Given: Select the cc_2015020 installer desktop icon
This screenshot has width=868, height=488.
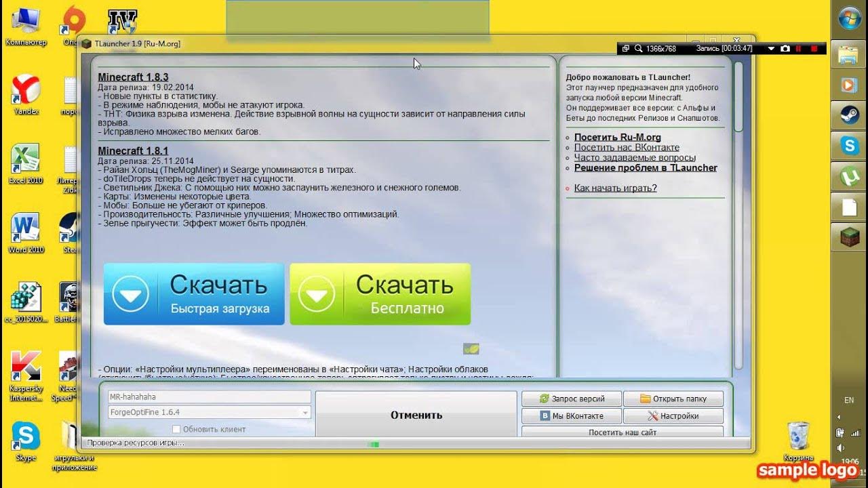Looking at the screenshot, I should pos(26,302).
